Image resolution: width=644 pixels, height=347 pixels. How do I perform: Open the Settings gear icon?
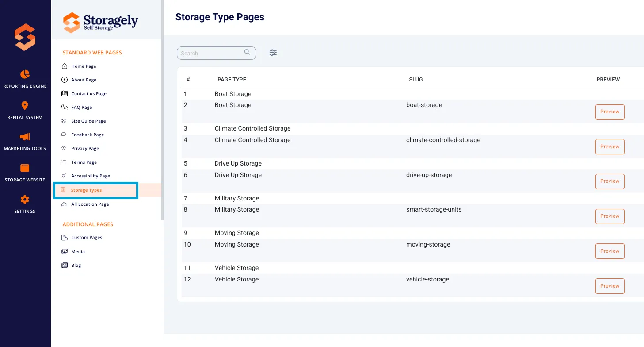point(25,200)
